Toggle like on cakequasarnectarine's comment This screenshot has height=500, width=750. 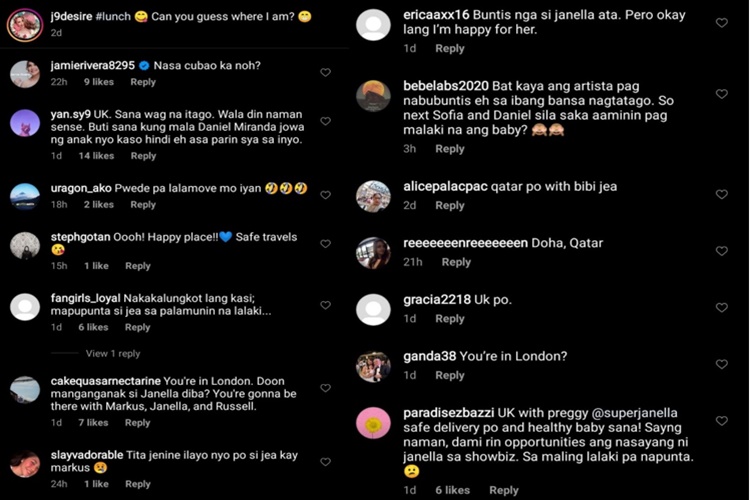325,388
